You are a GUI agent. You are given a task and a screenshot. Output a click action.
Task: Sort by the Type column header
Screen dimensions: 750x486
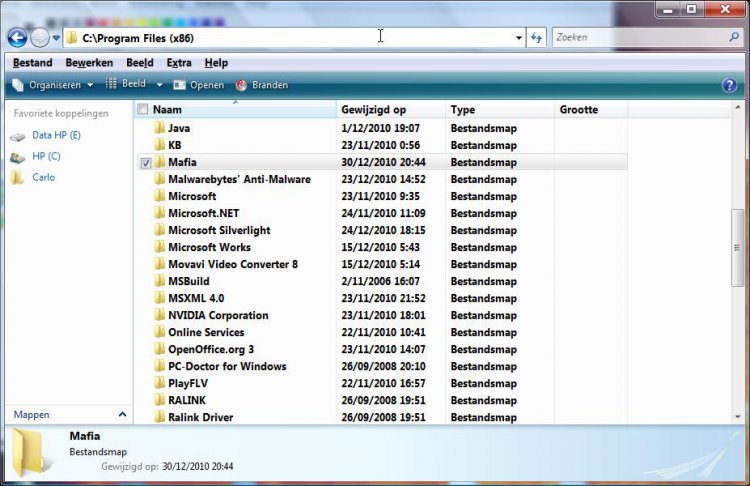coord(500,110)
